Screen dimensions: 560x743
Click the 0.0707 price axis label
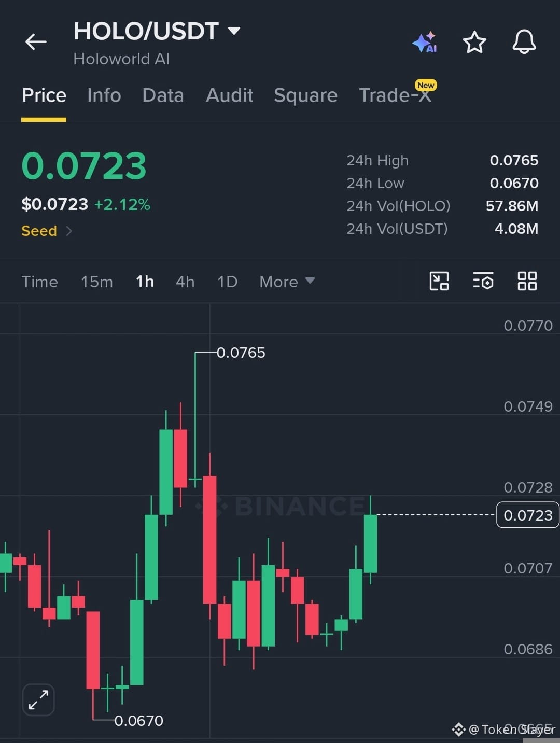[x=528, y=568]
